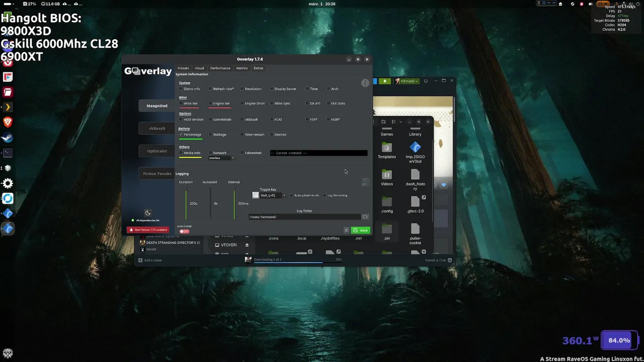The width and height of the screenshot is (644, 362).
Task: Check the Log Versioning option
Action: point(325,196)
